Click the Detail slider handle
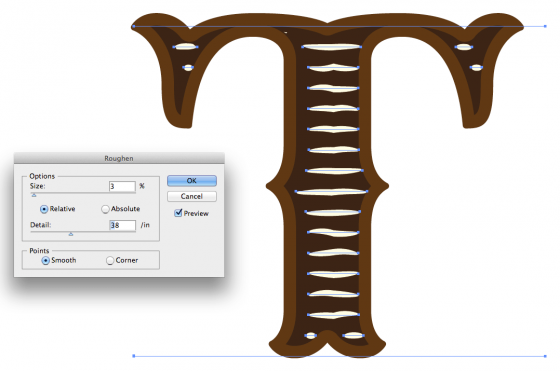 tap(71, 234)
